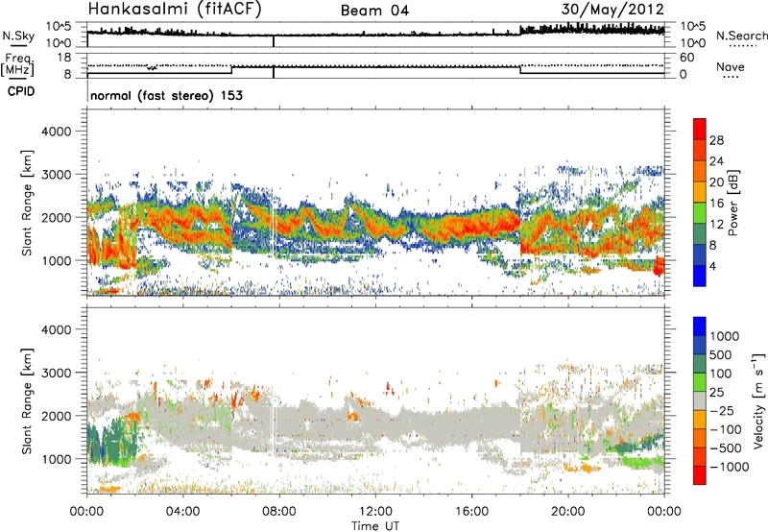This screenshot has width=768, height=532.
Task: Pick the blue top segment of velocity colorbar
Action: click(700, 326)
